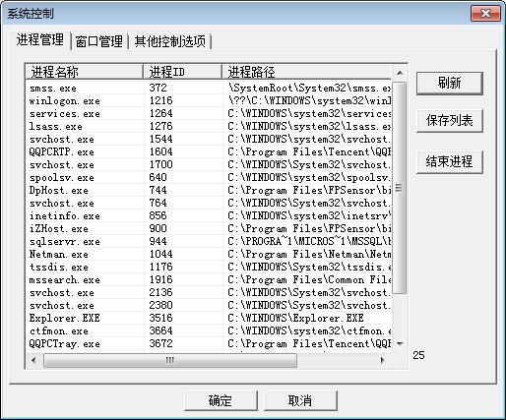Sort by 进程名称 column header
The height and width of the screenshot is (420, 506).
pos(84,72)
